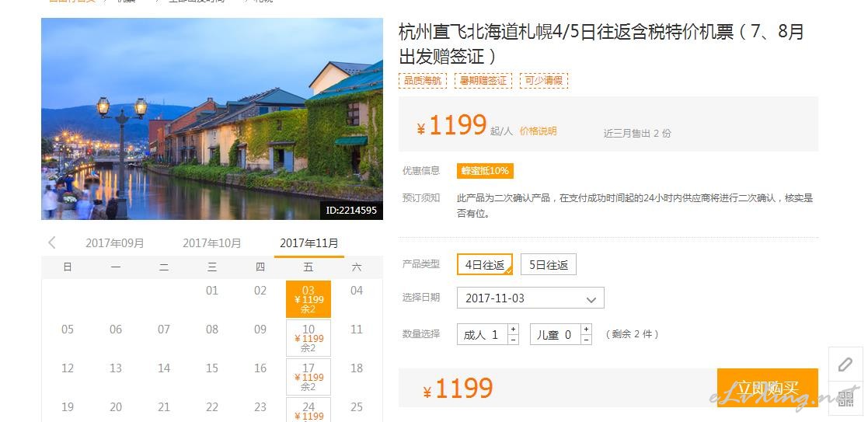
Task: Switch to 2017年11月 tab
Action: point(309,243)
